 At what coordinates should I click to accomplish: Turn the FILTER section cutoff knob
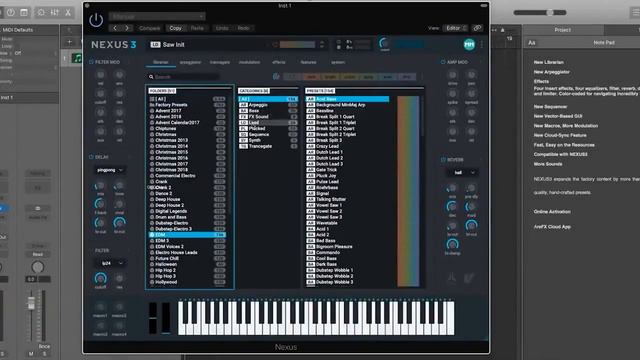click(100, 278)
